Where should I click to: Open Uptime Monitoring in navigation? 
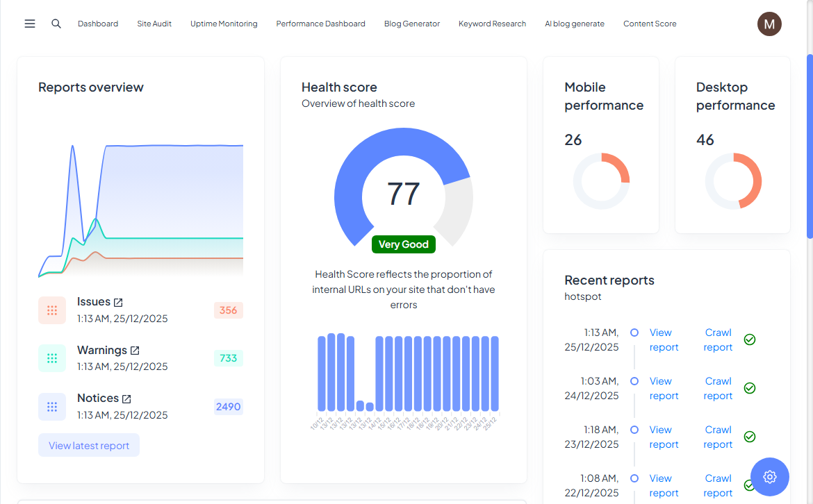[224, 24]
